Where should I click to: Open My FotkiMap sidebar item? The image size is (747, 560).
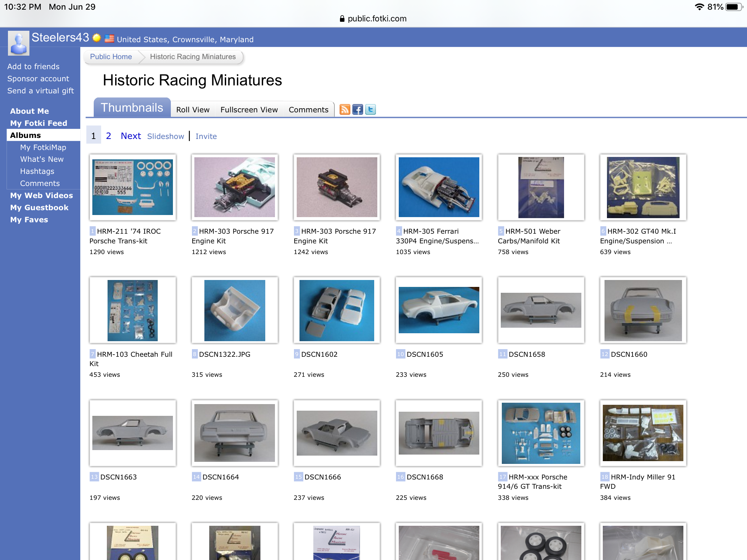(x=43, y=147)
